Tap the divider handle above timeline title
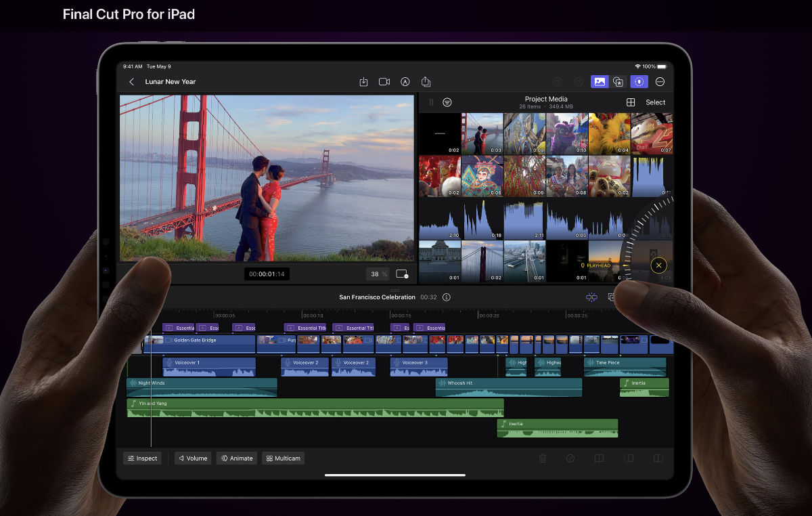 tap(395, 290)
